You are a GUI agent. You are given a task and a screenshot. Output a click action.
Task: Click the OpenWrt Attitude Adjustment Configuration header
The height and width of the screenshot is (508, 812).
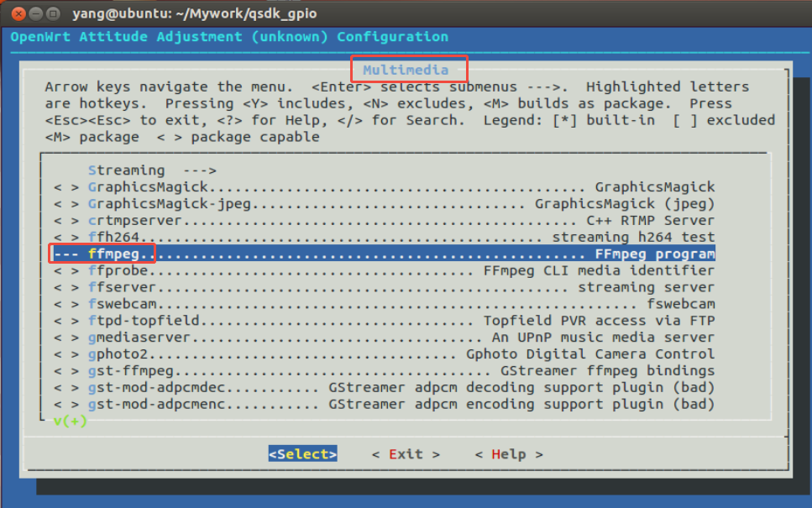point(229,37)
